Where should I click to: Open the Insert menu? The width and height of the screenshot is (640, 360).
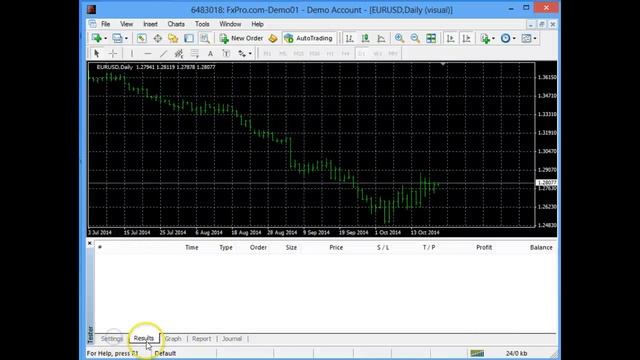point(150,24)
